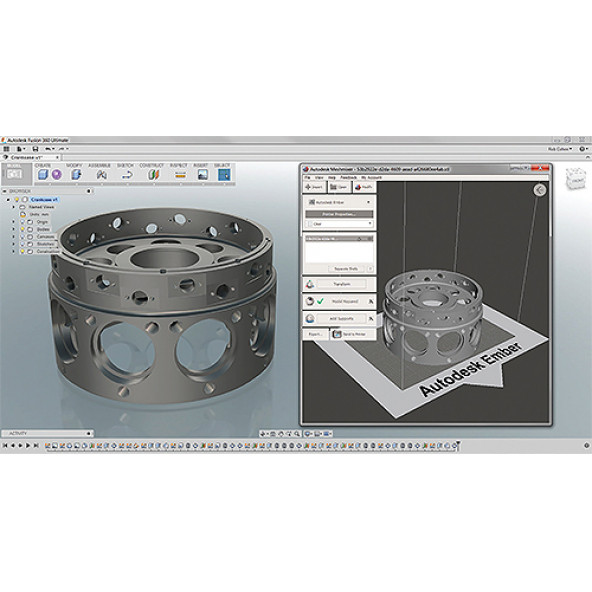
Task: Click the Meshmixer back arrow circle
Action: [x=540, y=190]
